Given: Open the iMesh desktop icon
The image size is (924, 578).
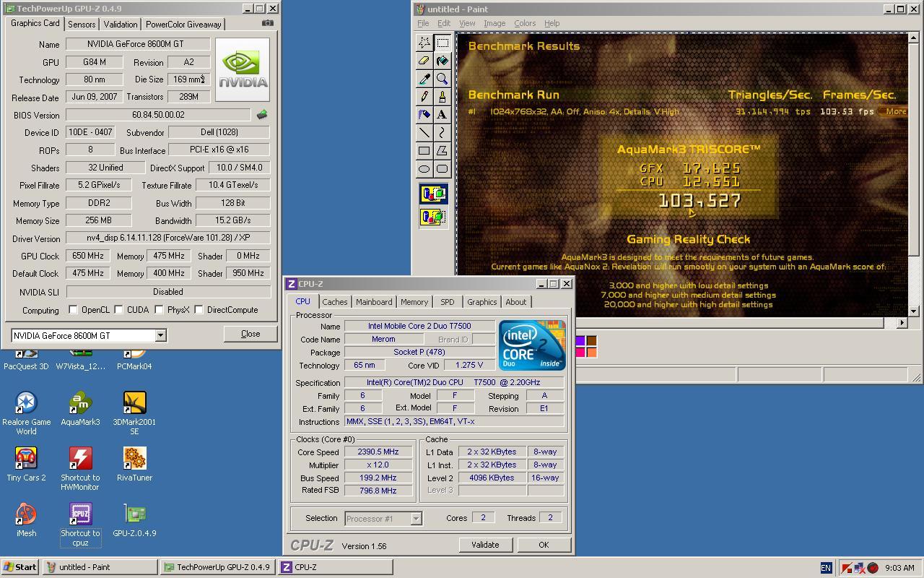Looking at the screenshot, I should (26, 519).
